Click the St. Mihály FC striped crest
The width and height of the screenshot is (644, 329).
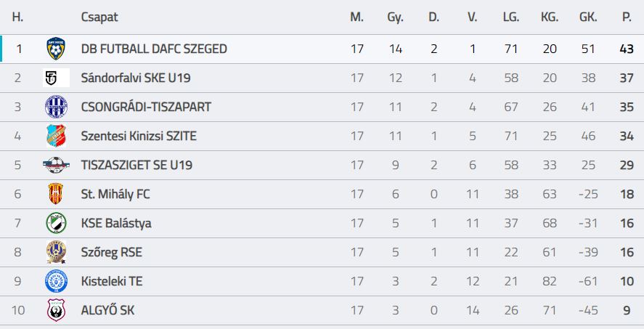tap(56, 194)
